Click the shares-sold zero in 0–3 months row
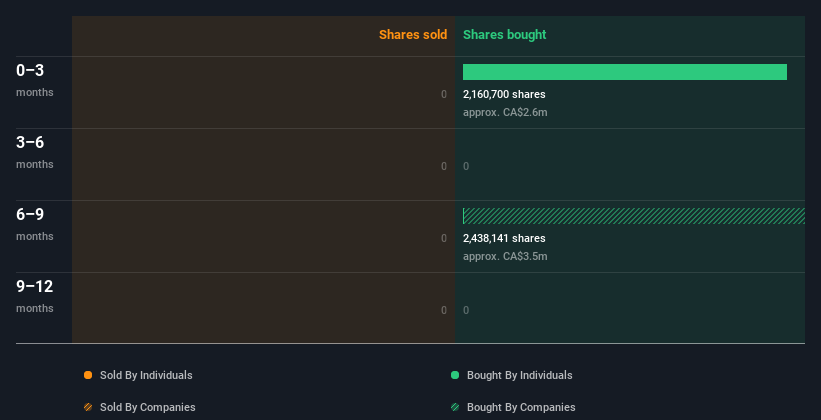Viewport: 821px width, 420px height. coord(444,94)
